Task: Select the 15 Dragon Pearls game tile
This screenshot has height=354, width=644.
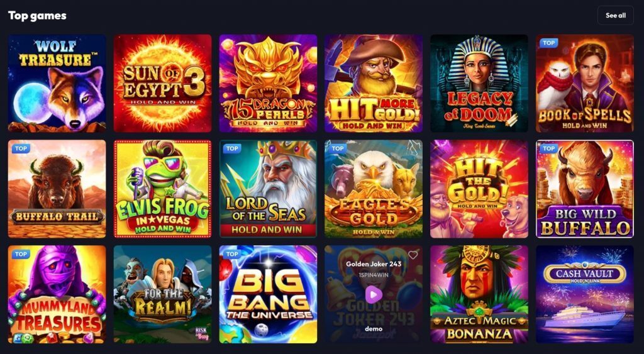Action: (x=268, y=84)
